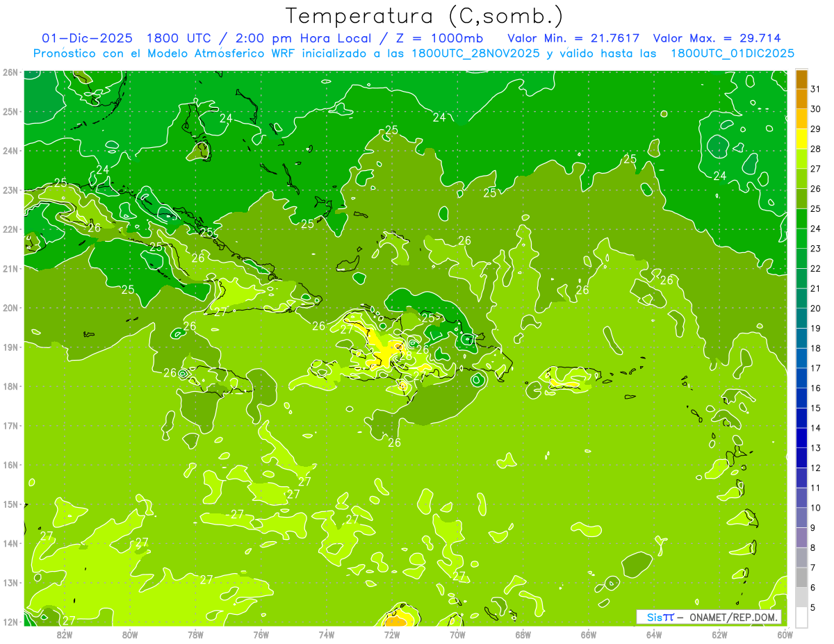Click the '80W' longitude axis label

click(130, 634)
